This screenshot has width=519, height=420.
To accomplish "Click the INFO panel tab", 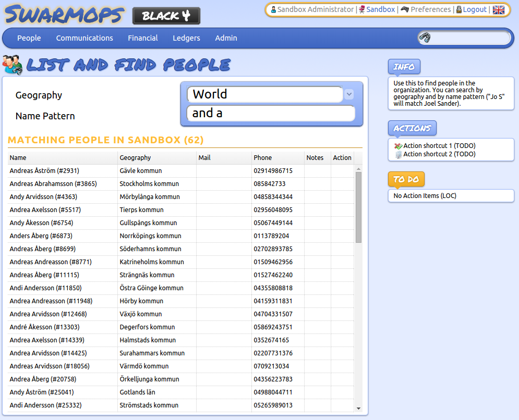I will (x=404, y=67).
